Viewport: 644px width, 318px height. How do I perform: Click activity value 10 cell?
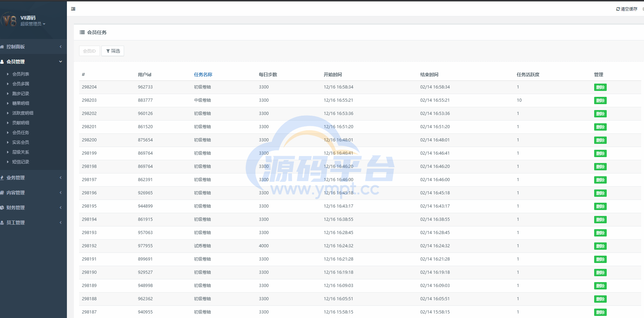(x=519, y=100)
